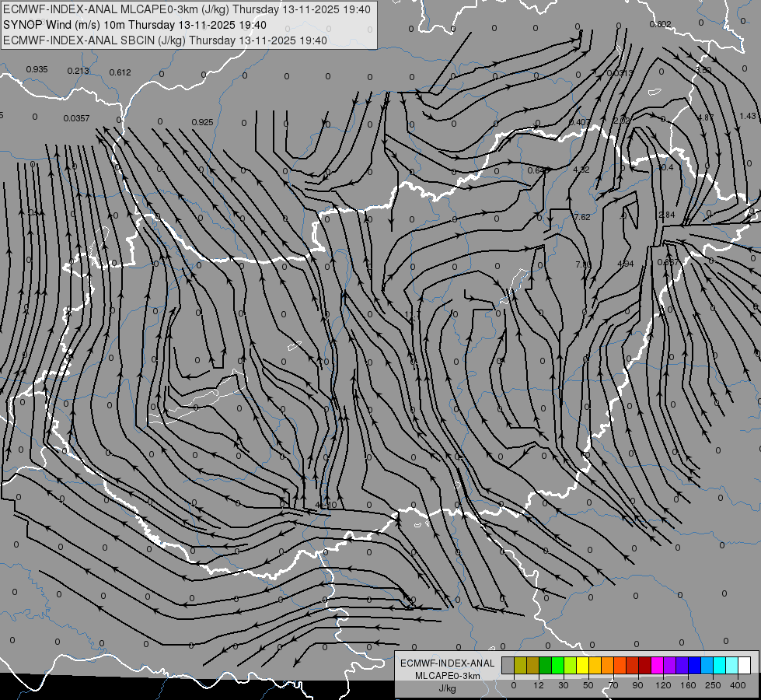The height and width of the screenshot is (700, 761).
Task: Click the map value 1.43
Action: tap(748, 116)
